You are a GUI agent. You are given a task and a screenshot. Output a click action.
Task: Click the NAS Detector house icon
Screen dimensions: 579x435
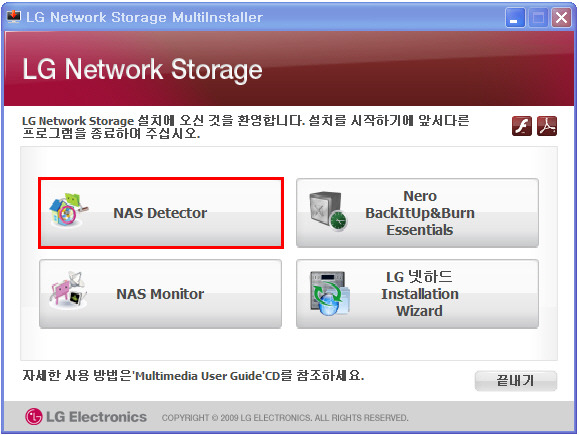click(68, 210)
